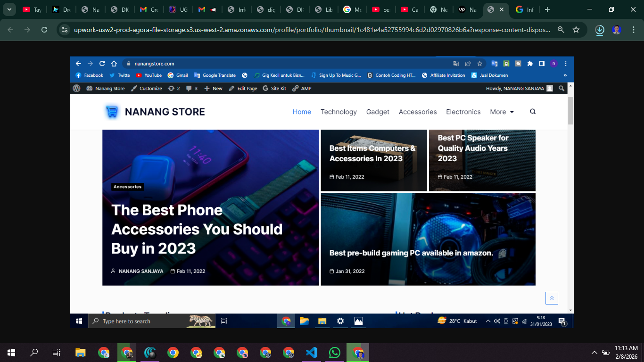This screenshot has height=362, width=644.
Task: Toggle the bookmark star in the address bar
Action: [x=479, y=63]
